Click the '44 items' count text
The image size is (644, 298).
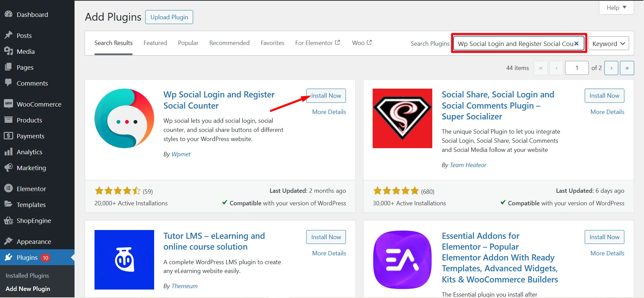click(517, 68)
